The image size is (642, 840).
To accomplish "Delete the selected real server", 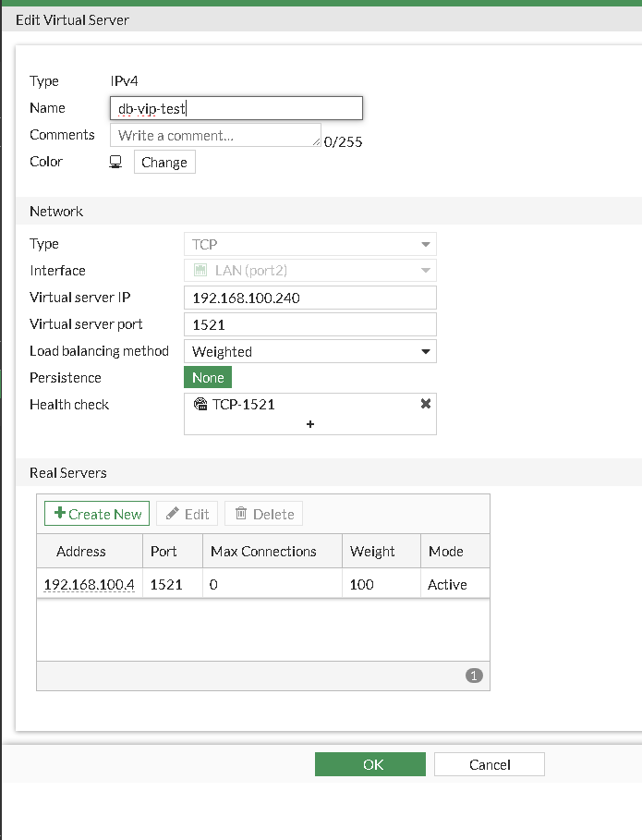I will pyautogui.click(x=264, y=514).
